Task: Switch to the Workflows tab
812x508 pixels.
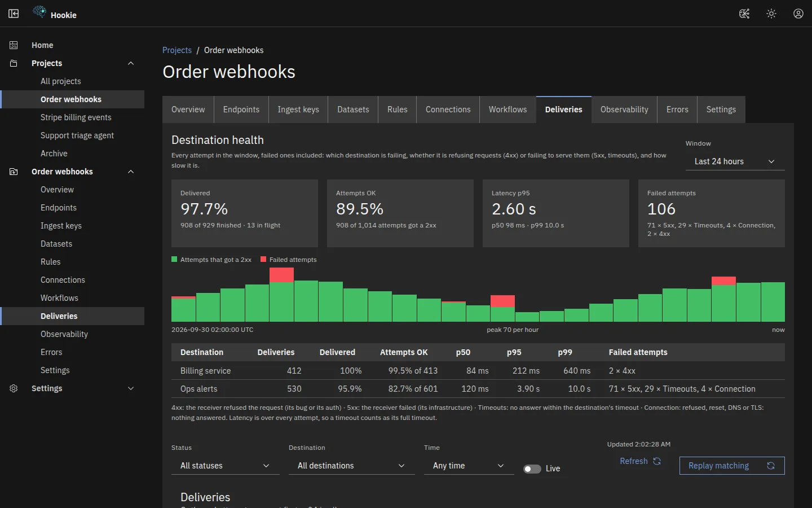Action: 507,110
